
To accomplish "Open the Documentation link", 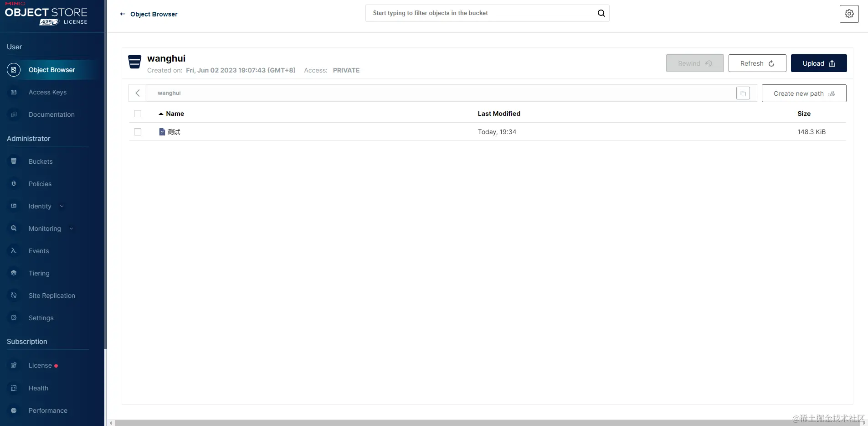I will (51, 114).
